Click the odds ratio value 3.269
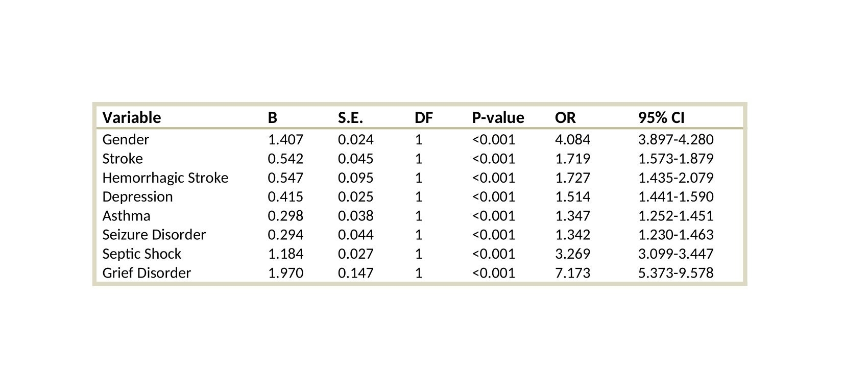The image size is (868, 374). coord(572,254)
